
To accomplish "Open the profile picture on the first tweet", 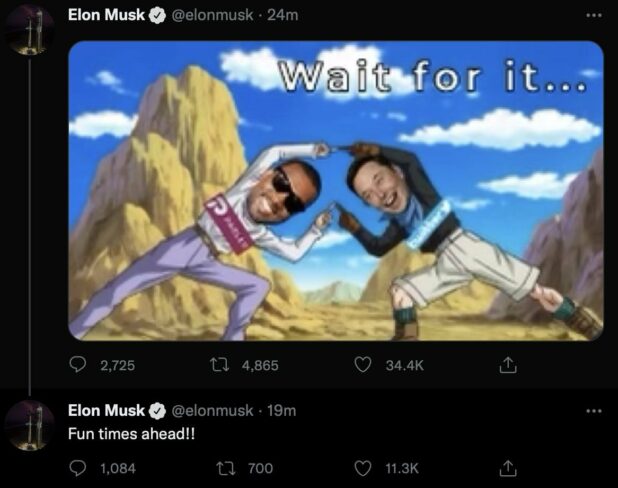I will [x=30, y=31].
